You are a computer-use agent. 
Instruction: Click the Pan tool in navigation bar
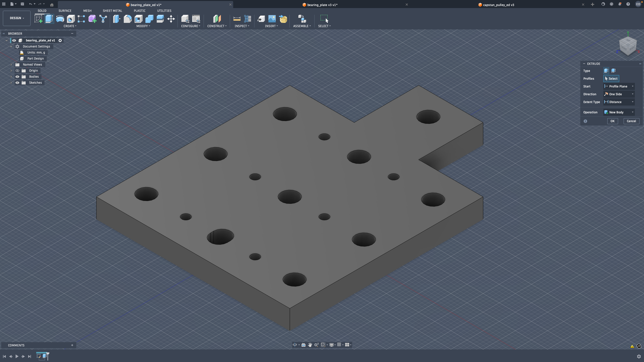310,345
